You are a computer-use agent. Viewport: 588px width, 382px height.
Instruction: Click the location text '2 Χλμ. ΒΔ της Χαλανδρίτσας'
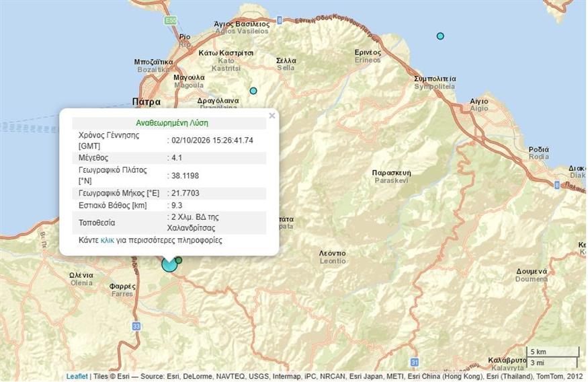click(193, 223)
